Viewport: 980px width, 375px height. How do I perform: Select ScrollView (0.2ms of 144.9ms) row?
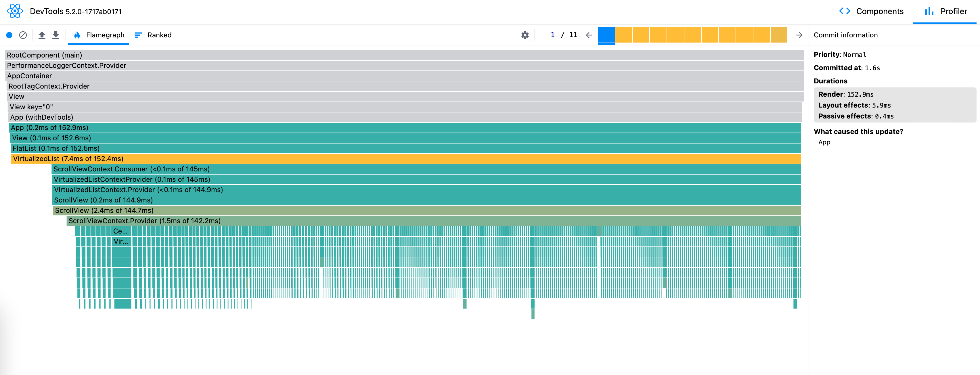pos(426,200)
